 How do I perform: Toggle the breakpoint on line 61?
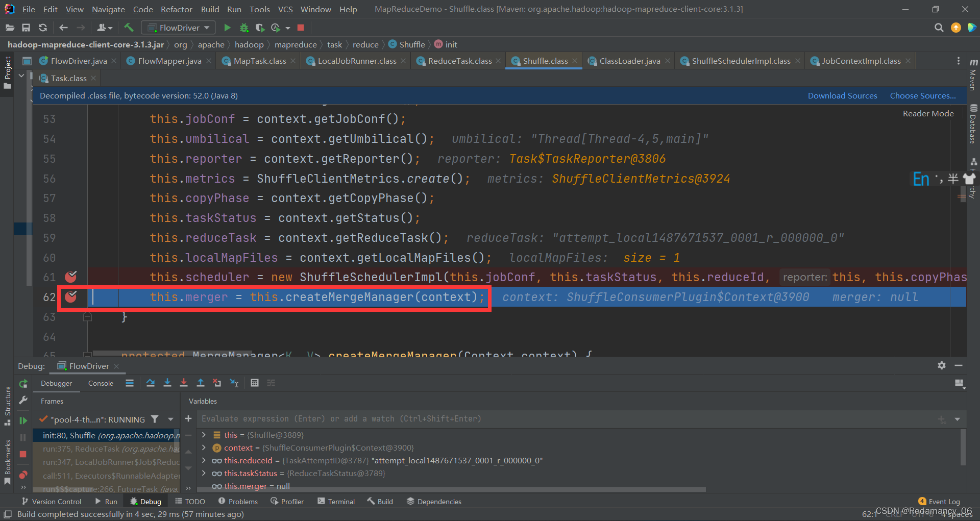point(70,277)
